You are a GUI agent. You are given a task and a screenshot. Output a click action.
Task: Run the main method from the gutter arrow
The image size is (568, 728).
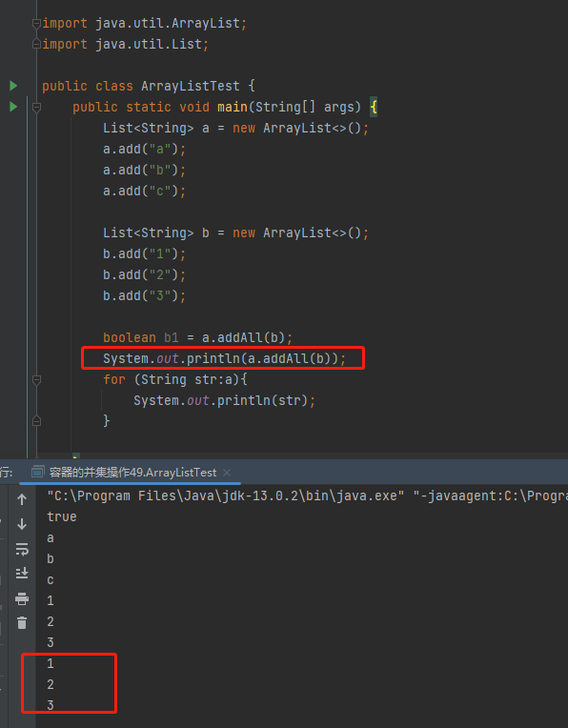point(13,107)
